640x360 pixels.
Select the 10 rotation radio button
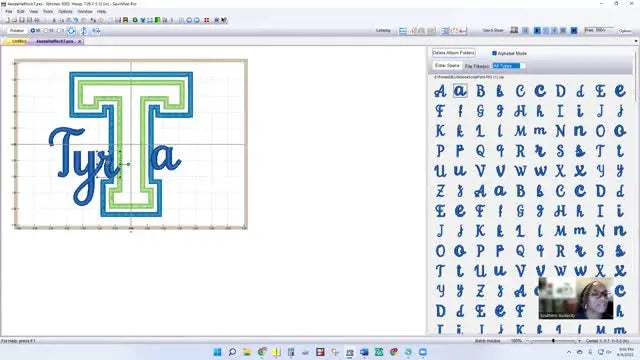[x=46, y=31]
